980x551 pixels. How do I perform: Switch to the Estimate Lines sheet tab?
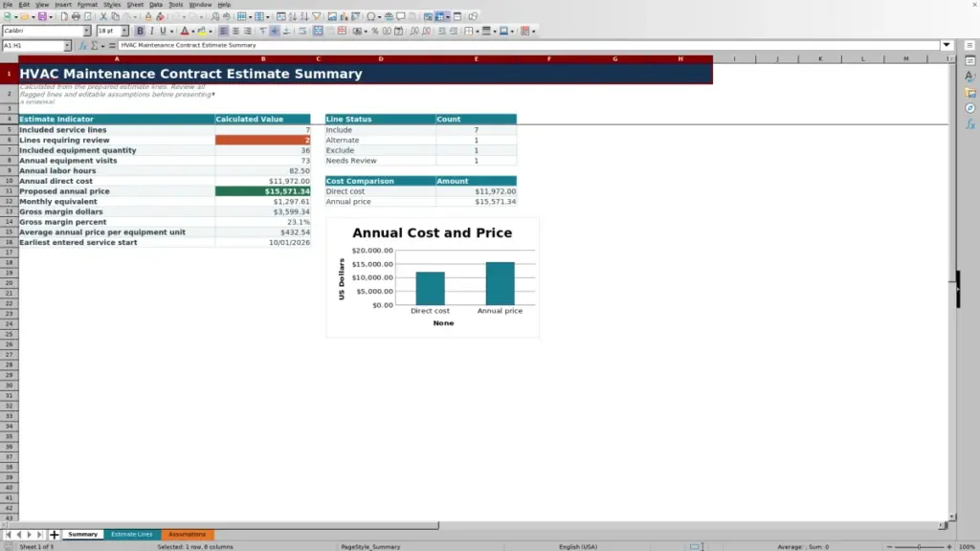[x=131, y=534]
